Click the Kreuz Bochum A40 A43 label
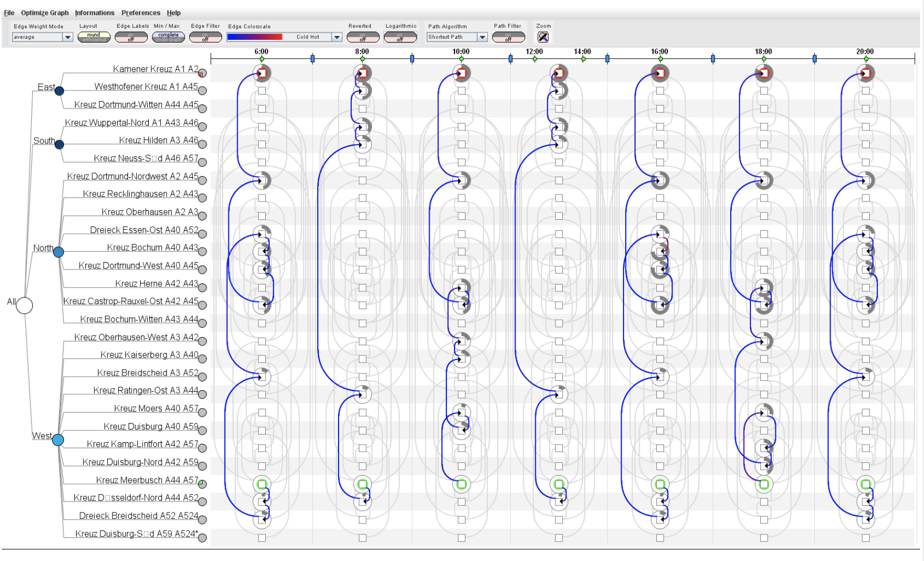 pyautogui.click(x=152, y=248)
